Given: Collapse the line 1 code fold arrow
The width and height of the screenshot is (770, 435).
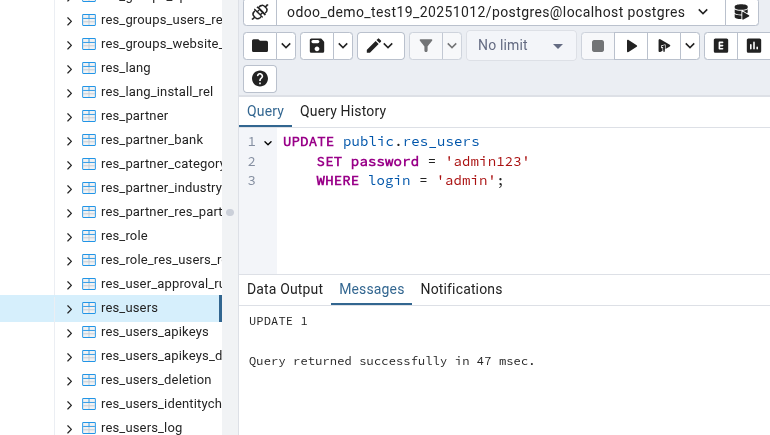Looking at the screenshot, I should (x=267, y=142).
